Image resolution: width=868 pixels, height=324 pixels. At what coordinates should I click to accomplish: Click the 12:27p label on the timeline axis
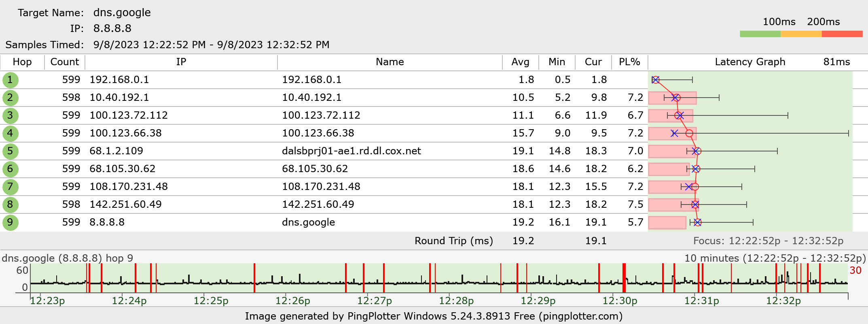pos(374,301)
